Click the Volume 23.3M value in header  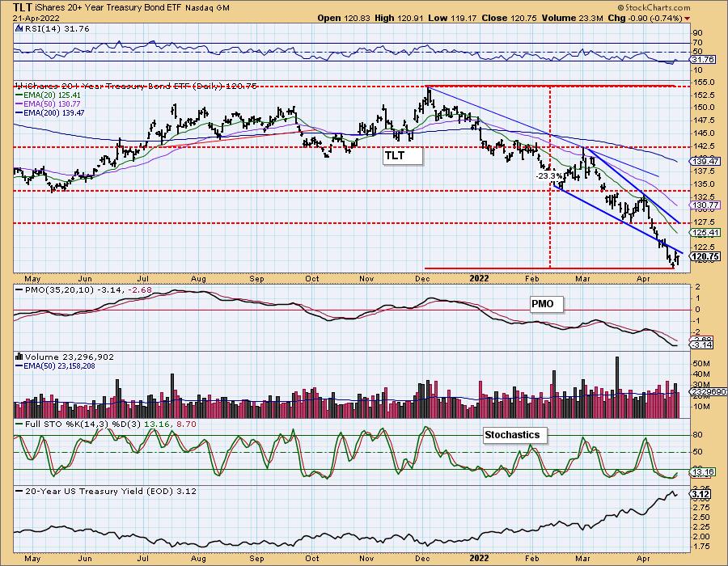click(x=572, y=18)
